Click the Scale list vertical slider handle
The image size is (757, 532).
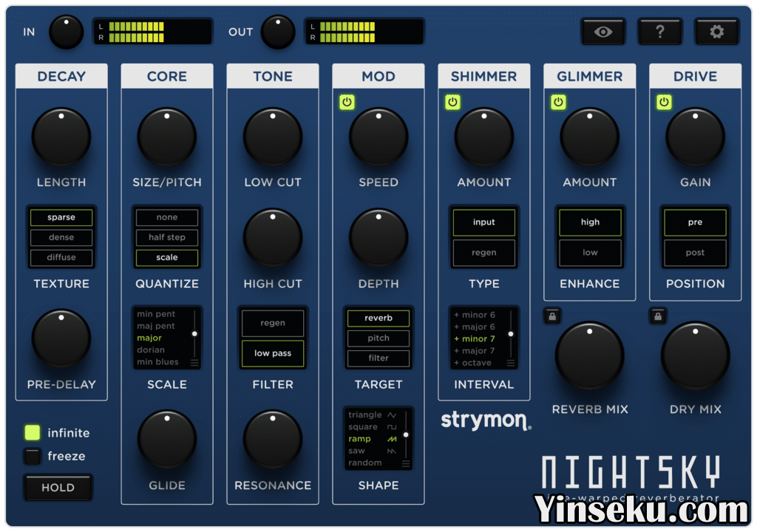[194, 334]
